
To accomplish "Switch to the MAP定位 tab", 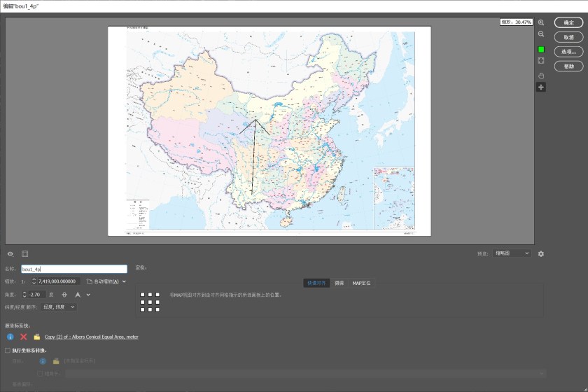I will tap(361, 283).
